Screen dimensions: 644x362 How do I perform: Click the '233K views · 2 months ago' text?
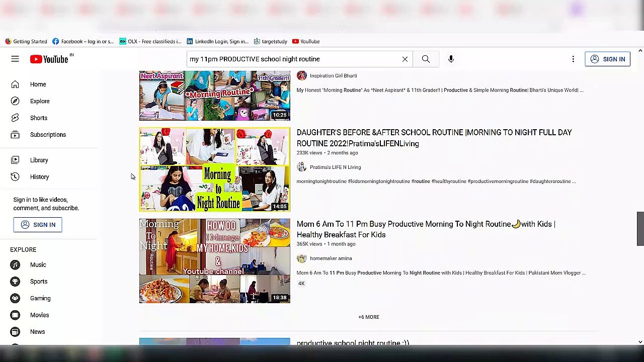327,153
